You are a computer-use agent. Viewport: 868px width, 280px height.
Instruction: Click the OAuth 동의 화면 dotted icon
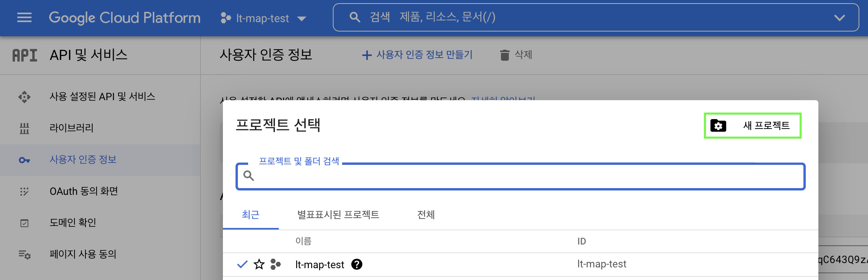click(x=24, y=192)
